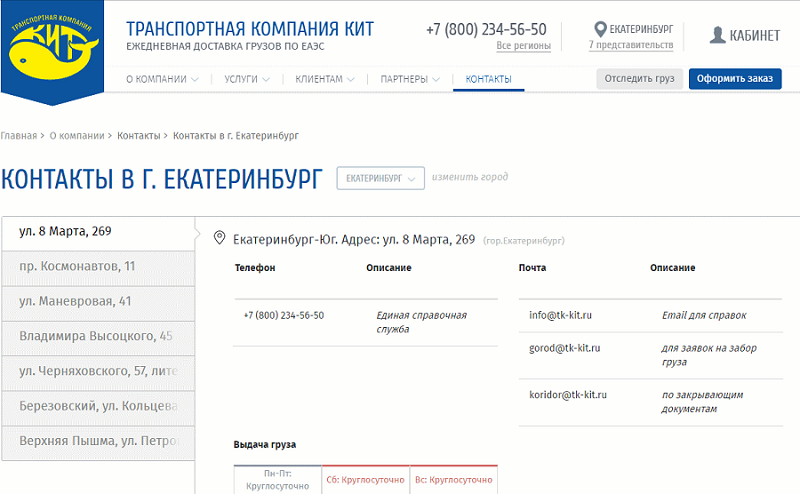Screen dimensions: 800x494
Task: Click the Отследить груз button
Action: tap(639, 79)
